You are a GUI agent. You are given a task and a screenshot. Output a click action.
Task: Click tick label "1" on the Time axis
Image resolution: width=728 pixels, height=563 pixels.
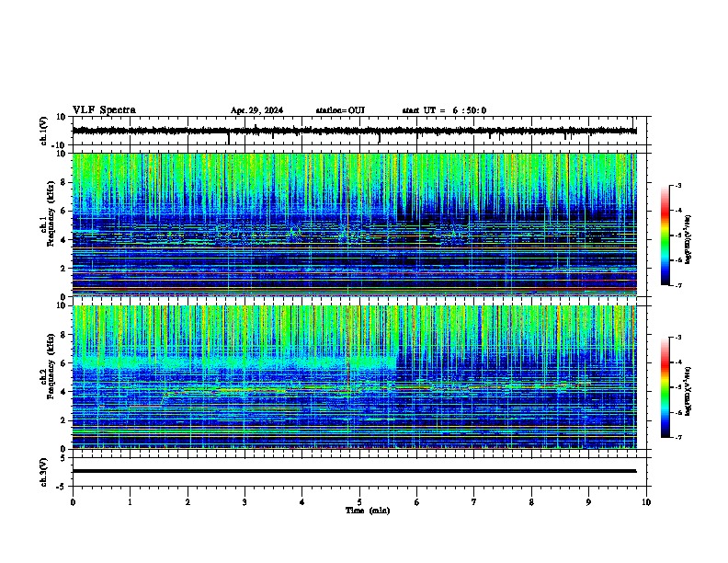130,502
